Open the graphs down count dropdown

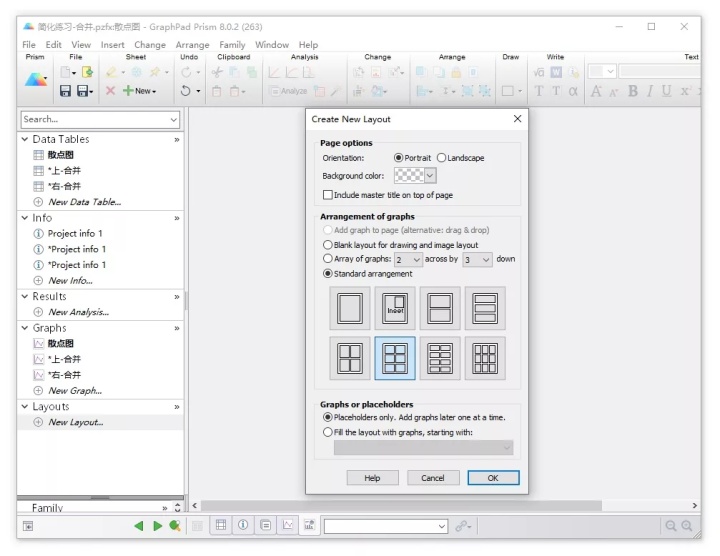click(477, 259)
